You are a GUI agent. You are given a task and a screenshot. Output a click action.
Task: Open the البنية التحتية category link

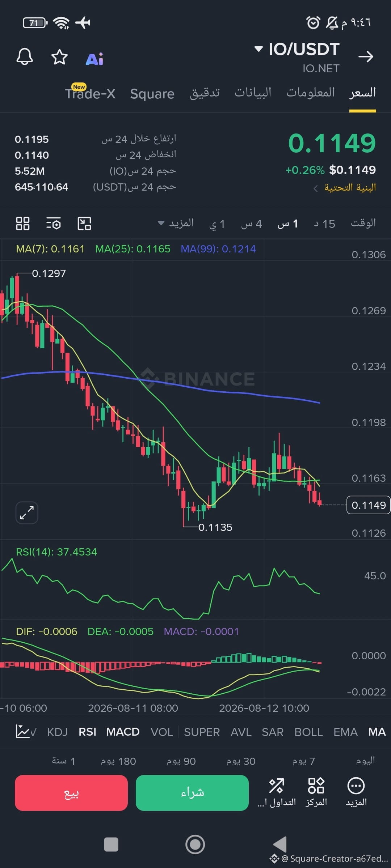coord(345,188)
